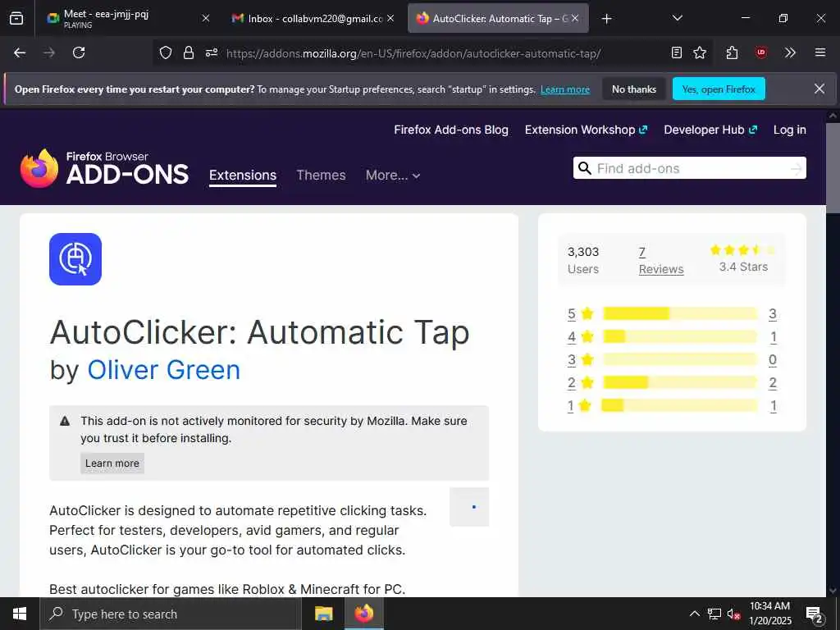This screenshot has height=630, width=840.
Task: Open the 7 Reviews link
Action: 661,261
